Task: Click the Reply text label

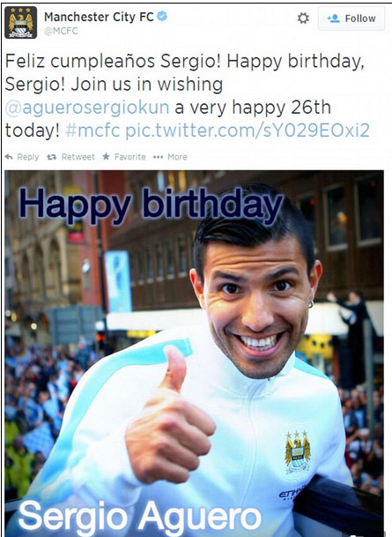Action: point(28,157)
